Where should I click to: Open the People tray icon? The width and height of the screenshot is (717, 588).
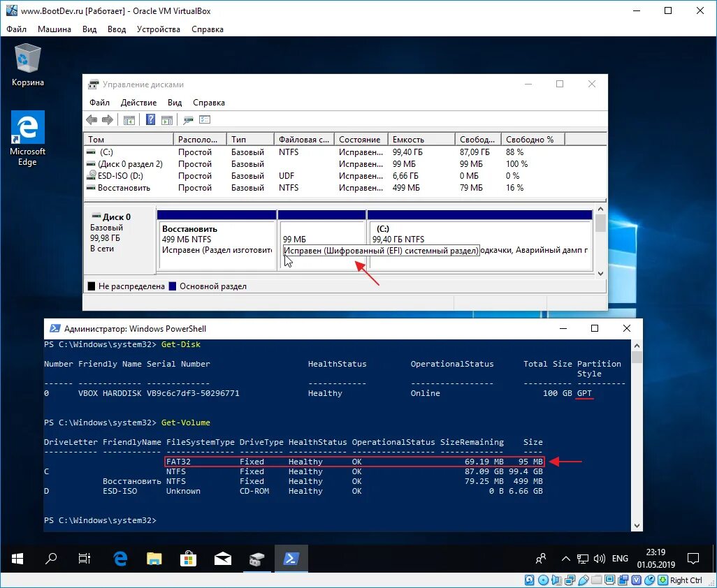541,558
